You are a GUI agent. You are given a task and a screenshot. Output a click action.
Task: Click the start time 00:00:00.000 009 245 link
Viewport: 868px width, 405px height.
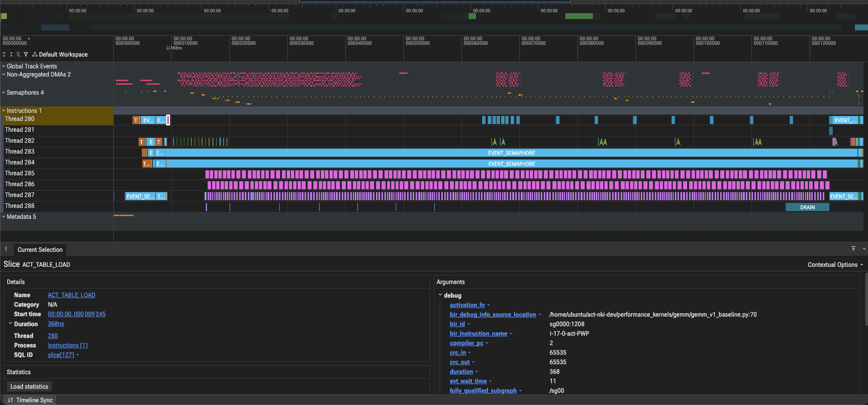(77, 314)
